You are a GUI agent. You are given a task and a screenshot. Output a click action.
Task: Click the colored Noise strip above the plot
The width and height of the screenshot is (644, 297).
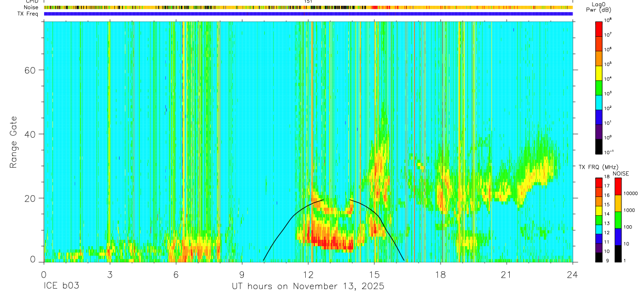308,7
